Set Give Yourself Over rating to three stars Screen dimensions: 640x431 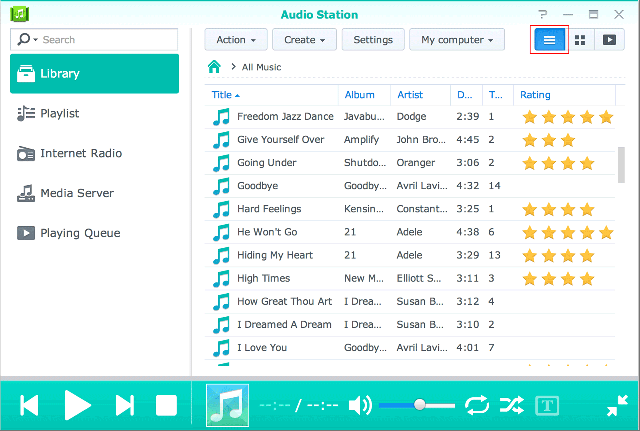point(568,140)
